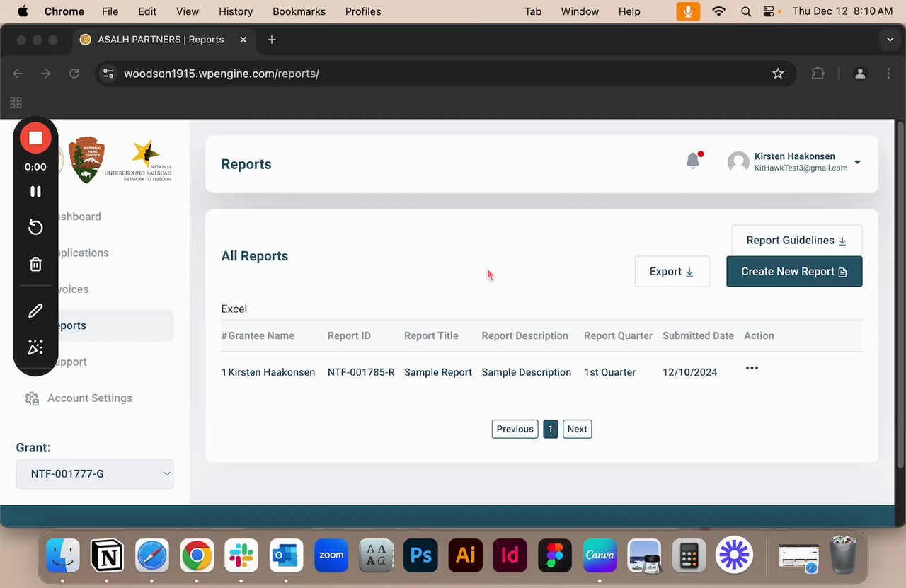Sort by Report Quarter column header
The image size is (906, 588).
coord(618,335)
